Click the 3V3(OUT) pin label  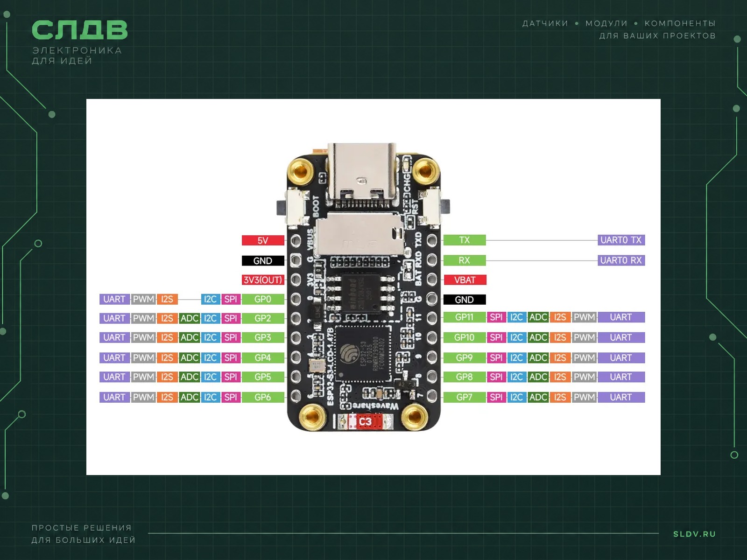pos(263,280)
